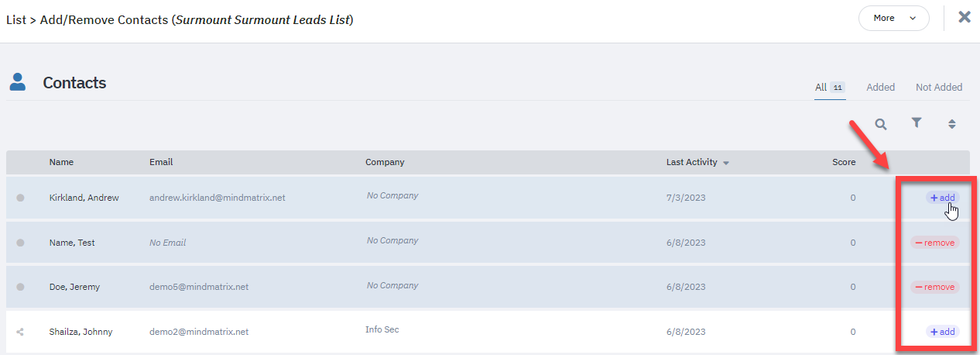Viewport: 980px width, 355px height.
Task: Expand the More dropdown button
Action: tap(893, 18)
